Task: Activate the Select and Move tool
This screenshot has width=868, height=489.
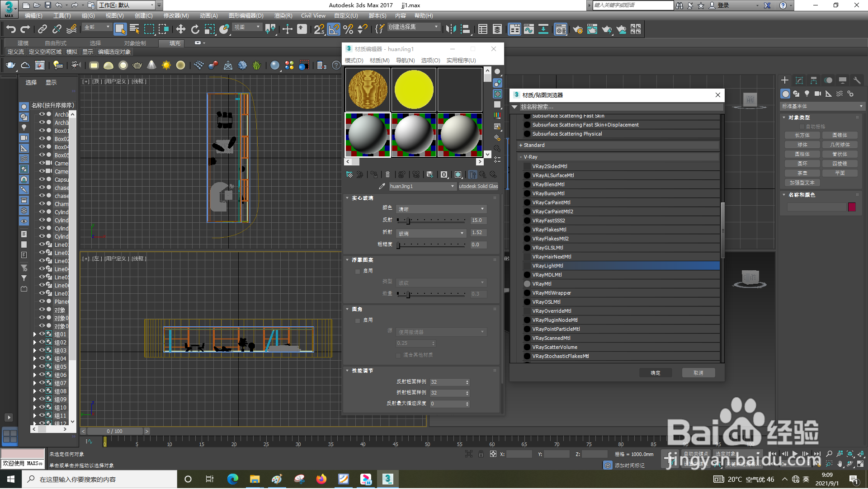Action: coord(180,29)
